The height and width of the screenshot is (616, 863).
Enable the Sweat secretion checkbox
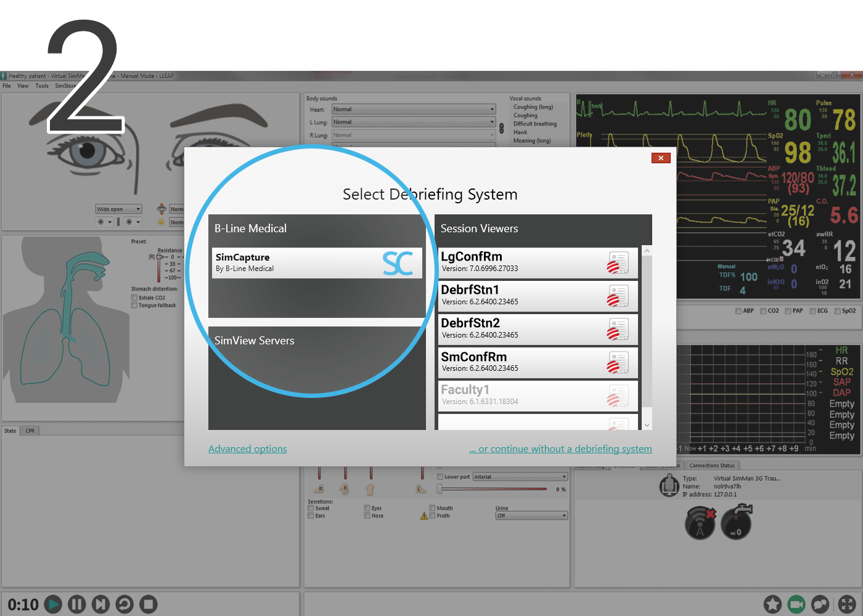[x=311, y=508]
